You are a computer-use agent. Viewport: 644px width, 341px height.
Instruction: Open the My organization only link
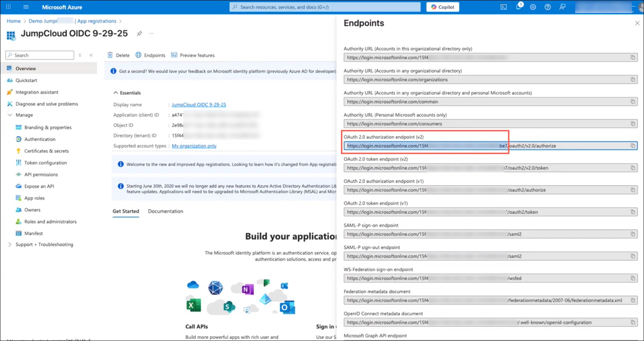pos(194,146)
